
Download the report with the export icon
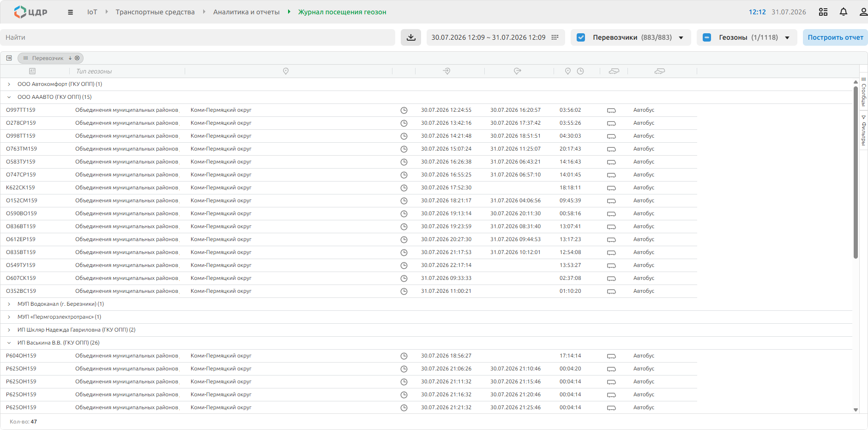pos(411,37)
